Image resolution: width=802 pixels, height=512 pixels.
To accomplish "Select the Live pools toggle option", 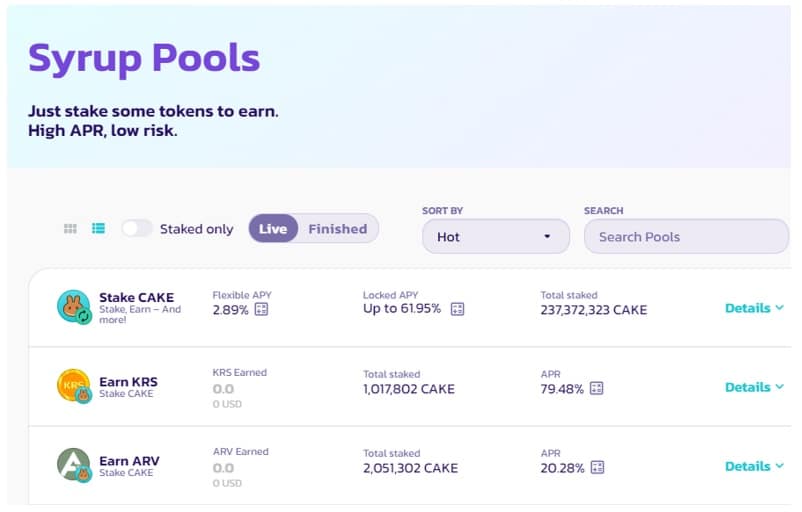I will 273,229.
